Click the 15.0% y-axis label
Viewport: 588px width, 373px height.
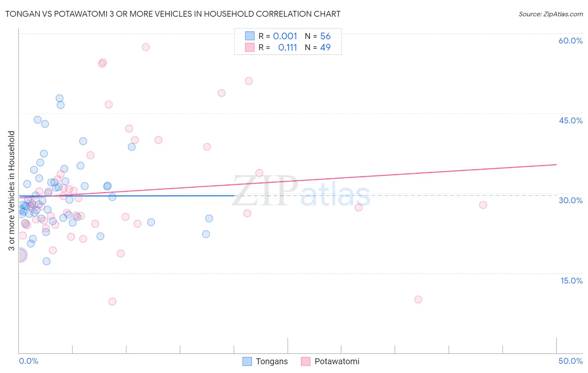point(571,281)
